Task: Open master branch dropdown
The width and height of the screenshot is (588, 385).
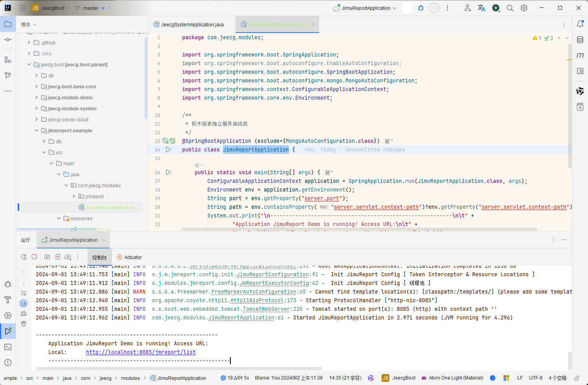Action: tap(93, 8)
